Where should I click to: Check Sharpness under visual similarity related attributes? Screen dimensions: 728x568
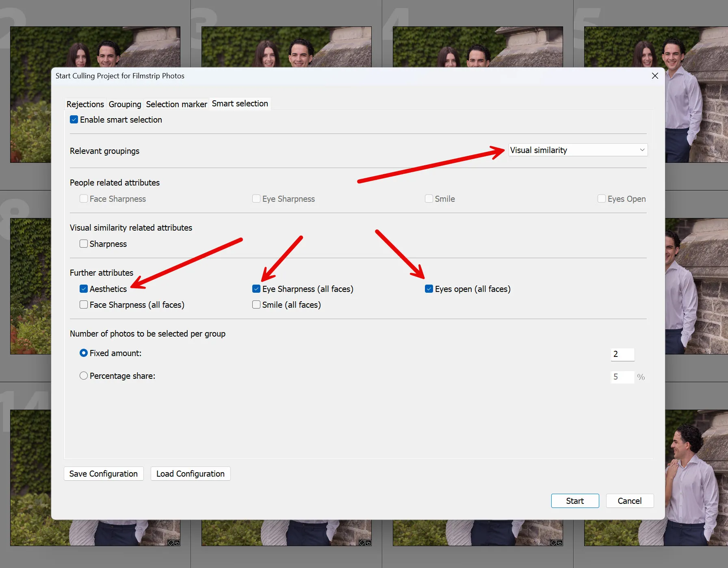[83, 244]
